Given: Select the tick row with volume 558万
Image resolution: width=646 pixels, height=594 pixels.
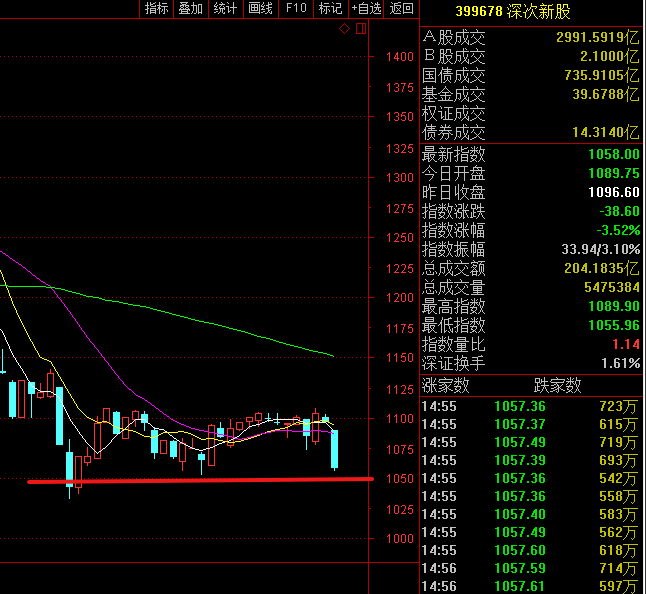Looking at the screenshot, I should pyautogui.click(x=530, y=496).
